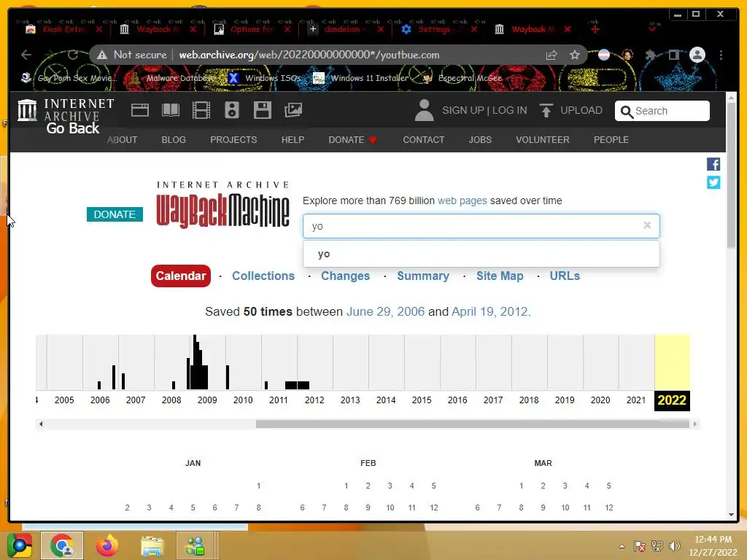Click the Internet Archive logo
The image size is (747, 560).
(66, 111)
